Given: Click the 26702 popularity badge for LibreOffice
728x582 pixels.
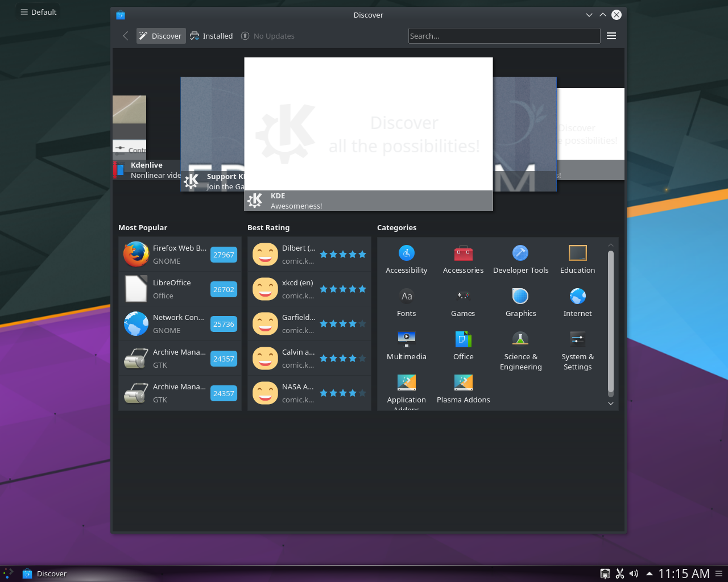Looking at the screenshot, I should click(x=224, y=289).
